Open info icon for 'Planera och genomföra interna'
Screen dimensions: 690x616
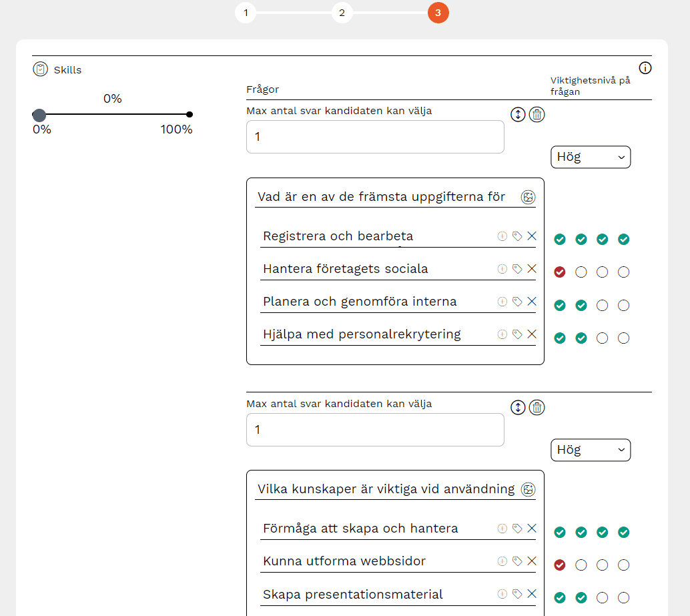(502, 302)
